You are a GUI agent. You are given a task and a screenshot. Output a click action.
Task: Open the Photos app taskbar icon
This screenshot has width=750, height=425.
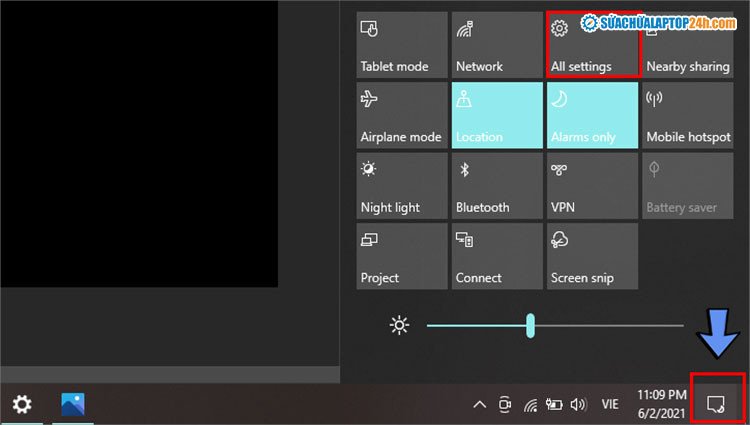[x=73, y=404]
